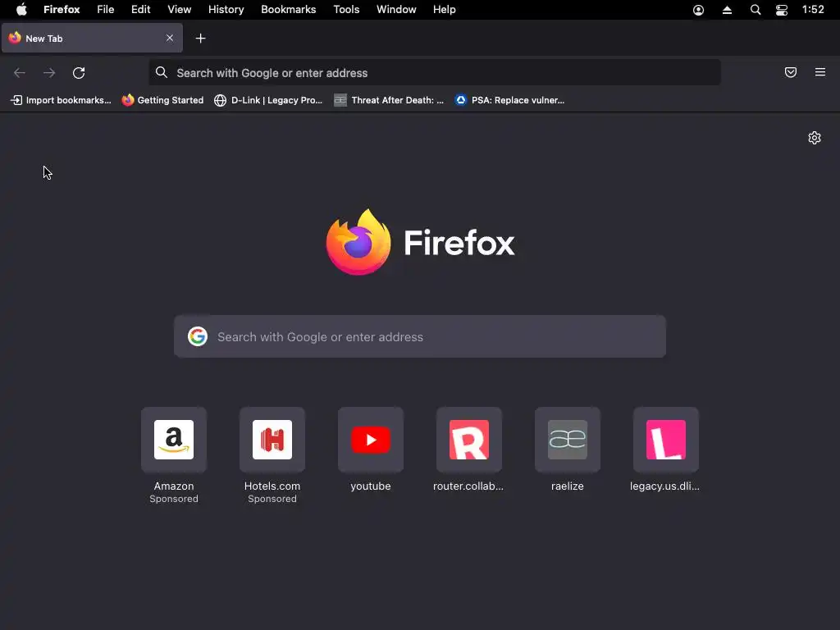The image size is (840, 630).
Task: Select the New Tab tab
Action: pyautogui.click(x=92, y=38)
